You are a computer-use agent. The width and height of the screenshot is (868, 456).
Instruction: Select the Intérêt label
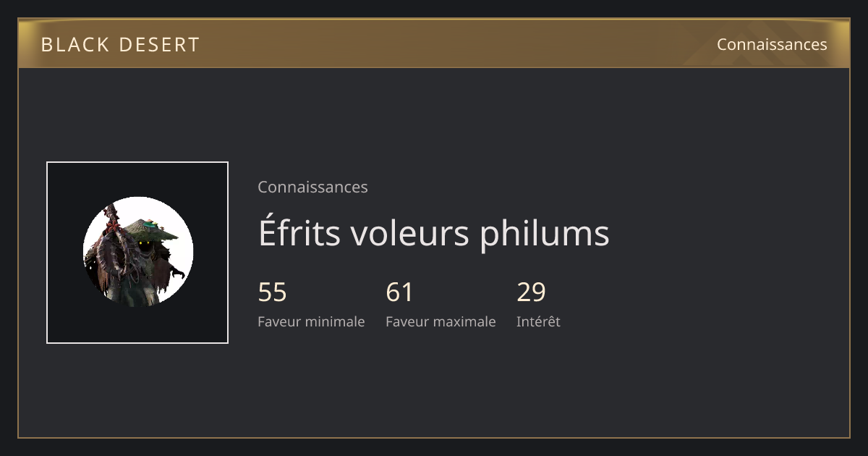(538, 321)
